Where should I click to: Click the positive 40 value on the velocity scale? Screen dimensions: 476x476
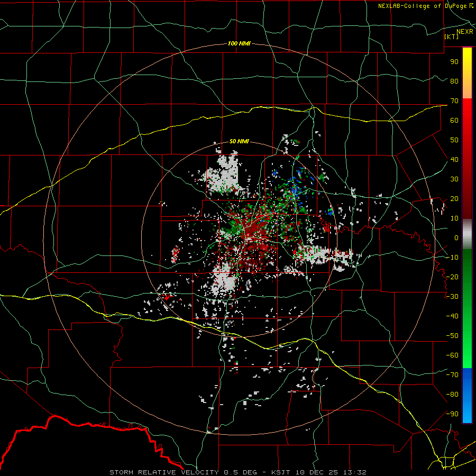[454, 159]
